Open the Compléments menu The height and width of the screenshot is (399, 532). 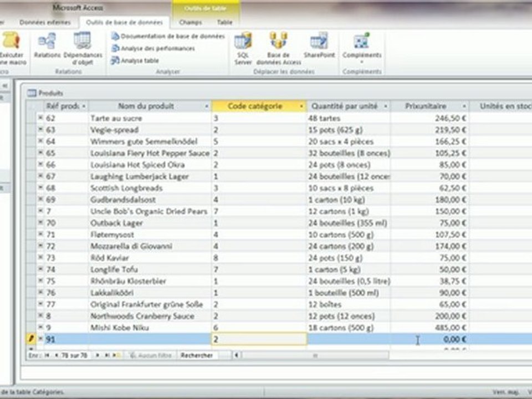point(362,49)
